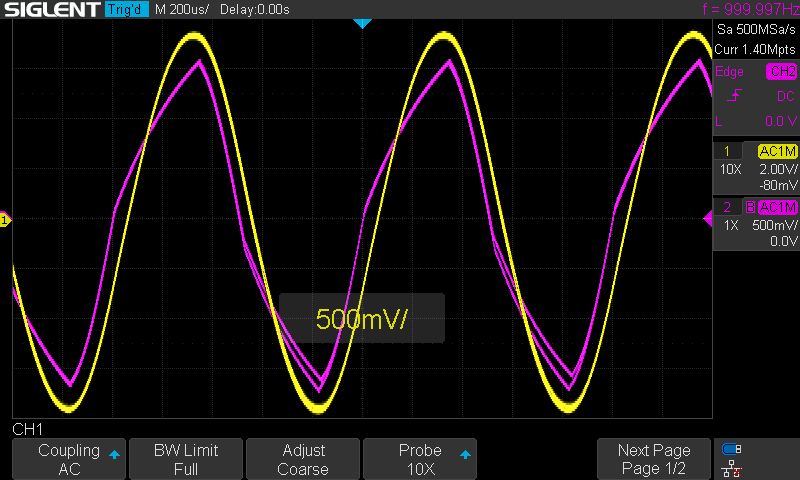Screen dimensions: 800x480
Task: Click the magenta trigger level marker
Action: tap(708, 219)
